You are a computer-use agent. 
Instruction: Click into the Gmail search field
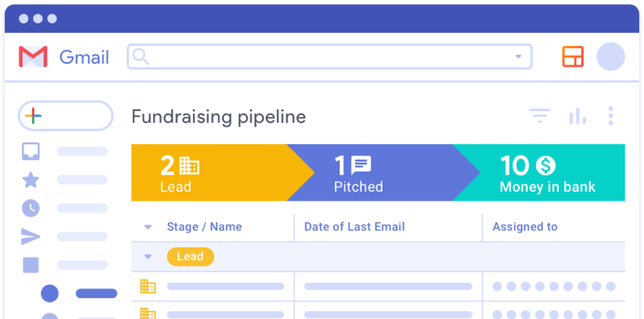coord(329,56)
